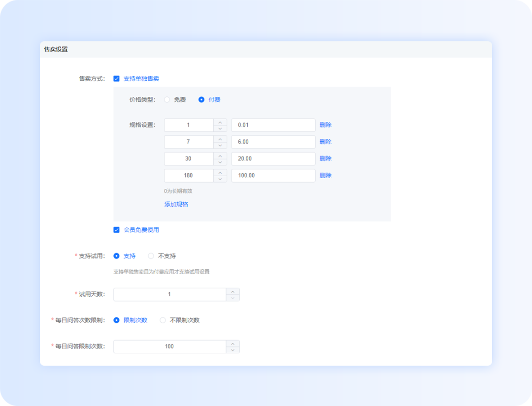Select the 免费 price type option
The width and height of the screenshot is (532, 406).
coord(167,99)
